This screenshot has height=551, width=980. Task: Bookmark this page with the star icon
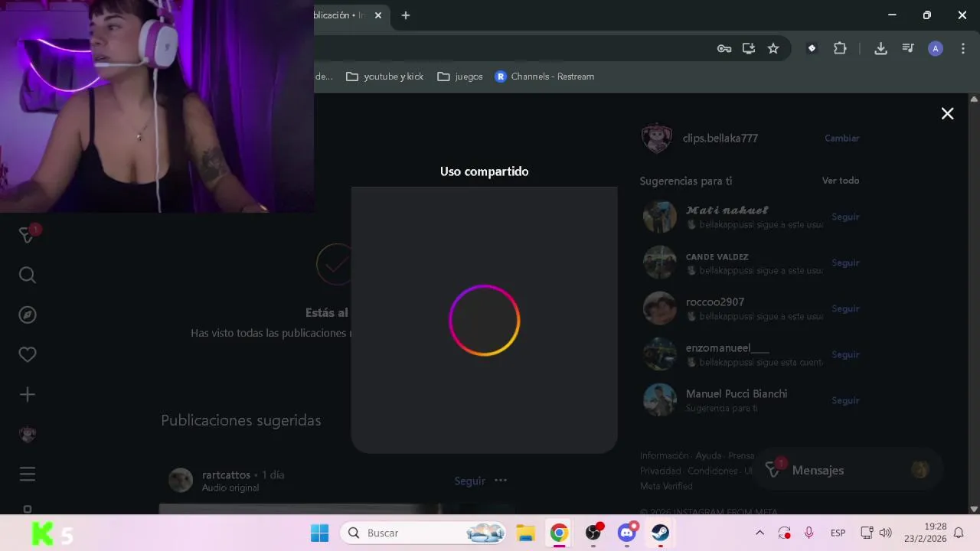pos(773,48)
